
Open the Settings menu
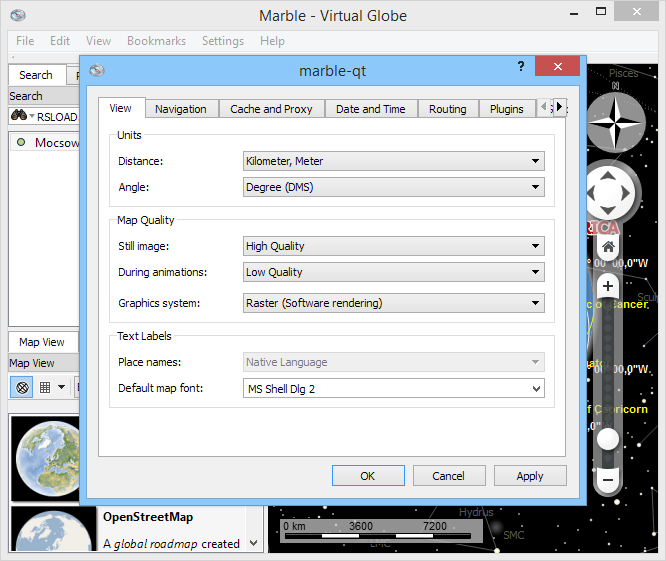(223, 41)
